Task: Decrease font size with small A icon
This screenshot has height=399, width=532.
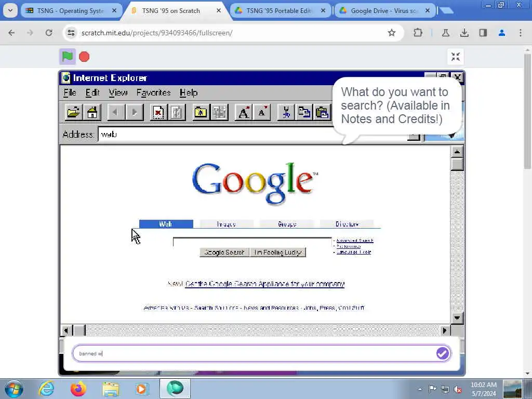Action: click(x=262, y=112)
